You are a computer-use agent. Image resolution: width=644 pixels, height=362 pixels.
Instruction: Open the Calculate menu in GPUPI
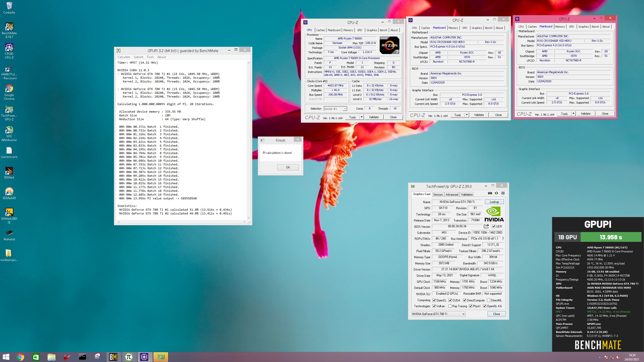click(124, 57)
